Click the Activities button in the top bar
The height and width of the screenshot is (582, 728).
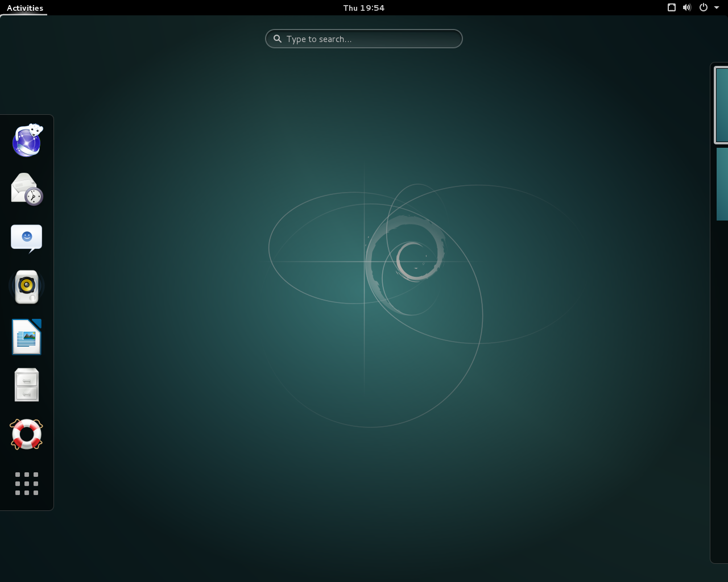pyautogui.click(x=24, y=7)
